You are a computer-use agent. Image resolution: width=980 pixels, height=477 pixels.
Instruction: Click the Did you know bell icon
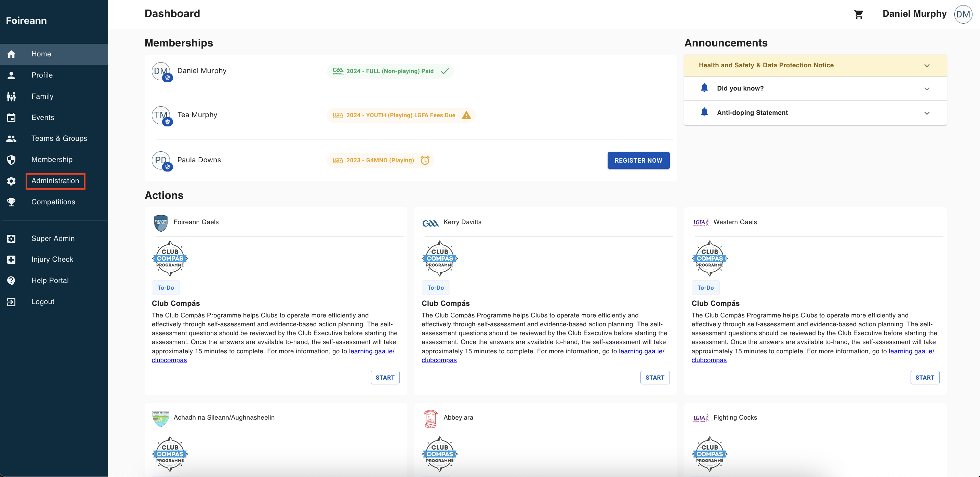point(704,88)
